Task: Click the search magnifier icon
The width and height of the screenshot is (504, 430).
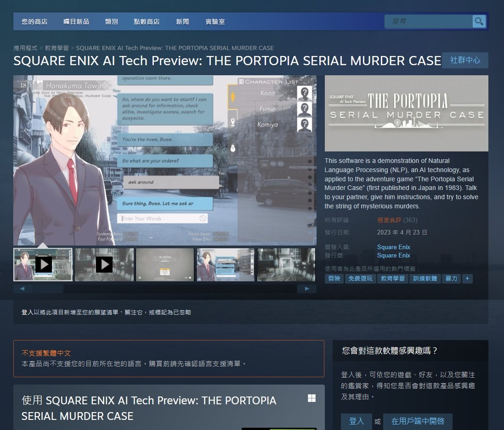Action: click(479, 21)
